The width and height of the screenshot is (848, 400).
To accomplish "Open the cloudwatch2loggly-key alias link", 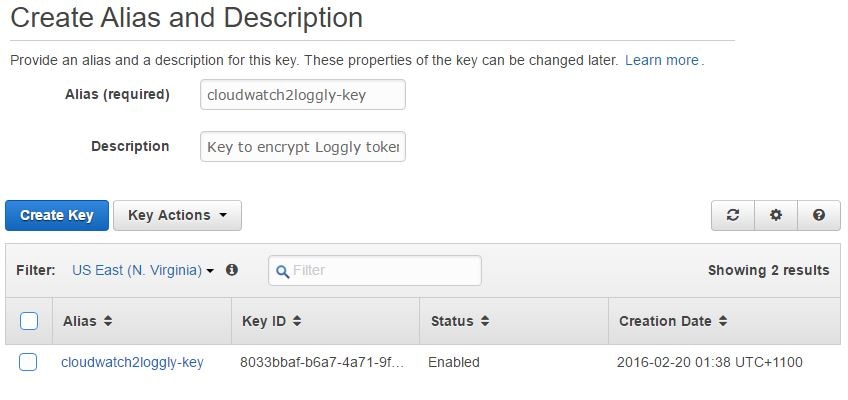I will point(132,362).
